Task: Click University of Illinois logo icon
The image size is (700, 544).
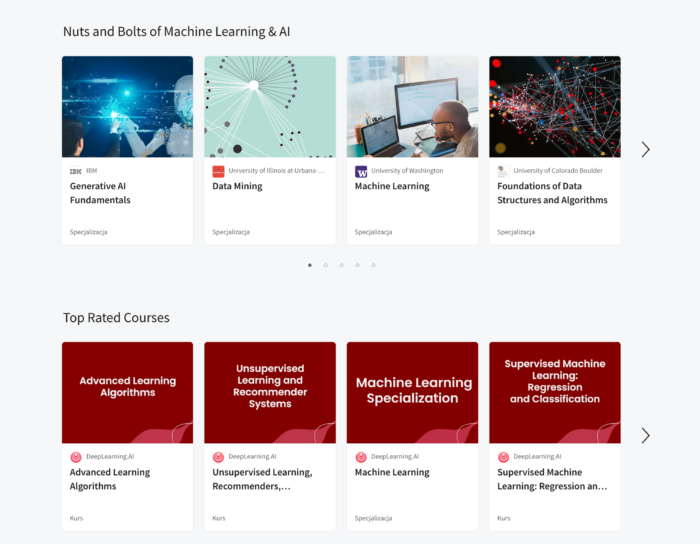Action: [219, 171]
